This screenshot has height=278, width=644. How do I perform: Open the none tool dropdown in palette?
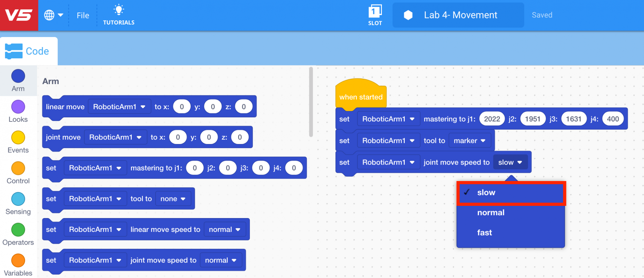pos(173,199)
